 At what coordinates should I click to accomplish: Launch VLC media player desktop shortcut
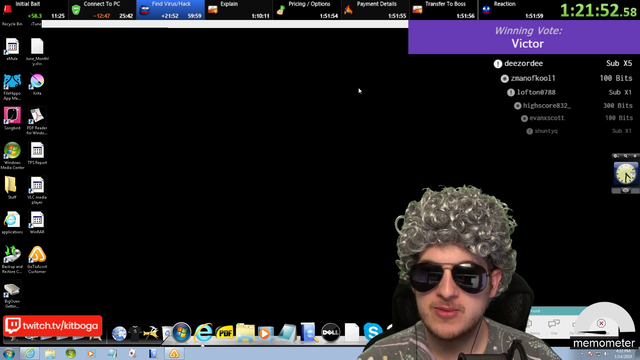(x=37, y=191)
